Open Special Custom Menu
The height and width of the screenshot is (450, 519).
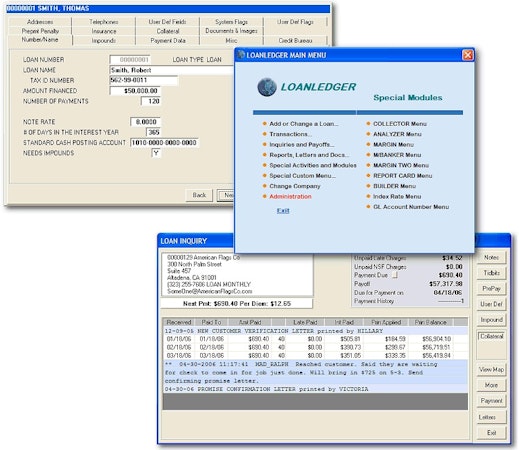(302, 175)
